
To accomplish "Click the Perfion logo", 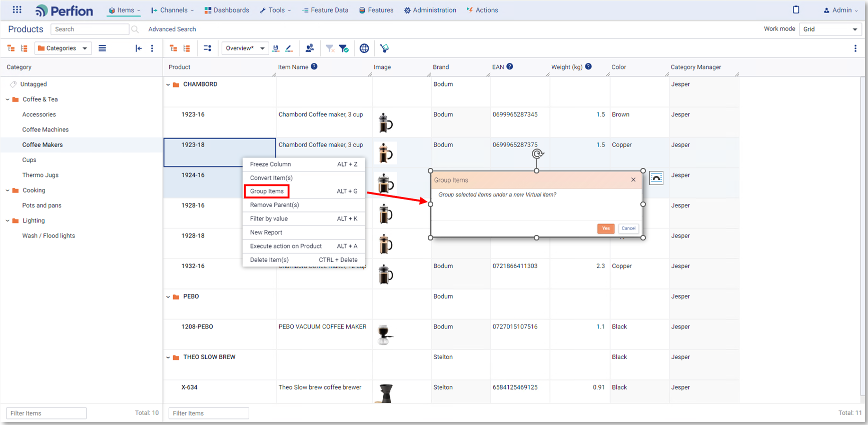I will [64, 10].
